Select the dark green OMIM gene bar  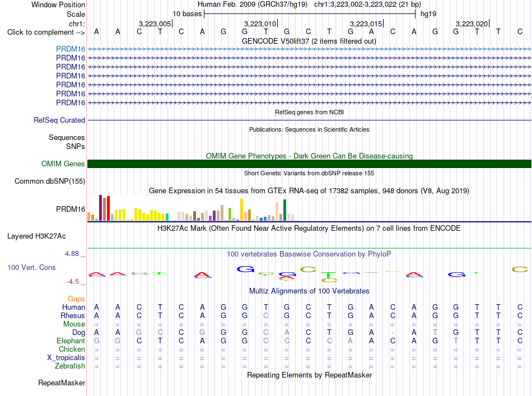[x=309, y=164]
